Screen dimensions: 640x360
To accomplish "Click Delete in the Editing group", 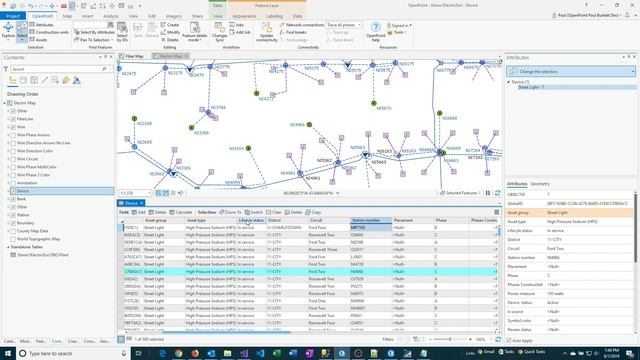I will click(x=170, y=40).
